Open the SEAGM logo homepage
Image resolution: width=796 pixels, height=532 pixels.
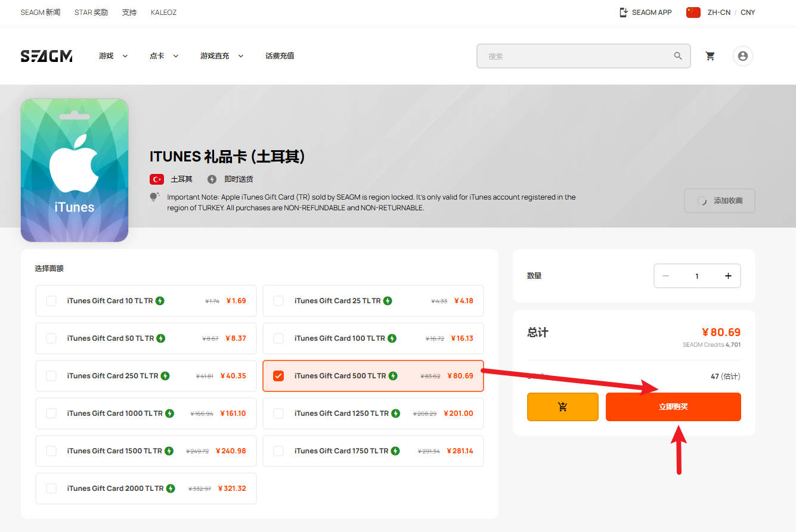pyautogui.click(x=47, y=56)
